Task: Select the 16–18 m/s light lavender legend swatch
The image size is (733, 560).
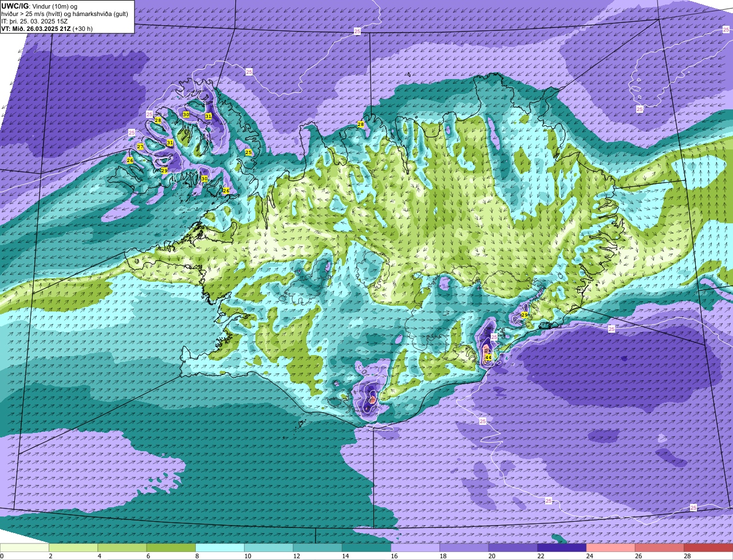Action: [415, 547]
